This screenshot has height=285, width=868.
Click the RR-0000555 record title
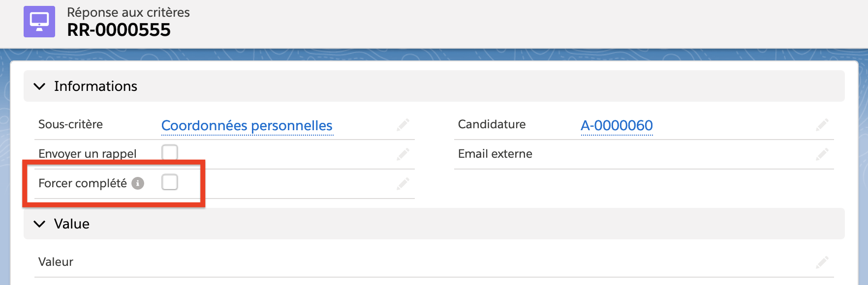(x=119, y=30)
